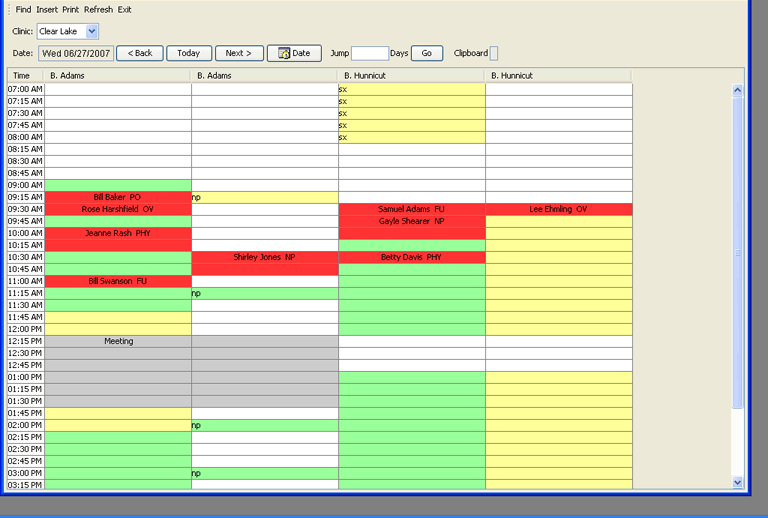Click the Jump days input field
768x518 pixels.
point(369,53)
